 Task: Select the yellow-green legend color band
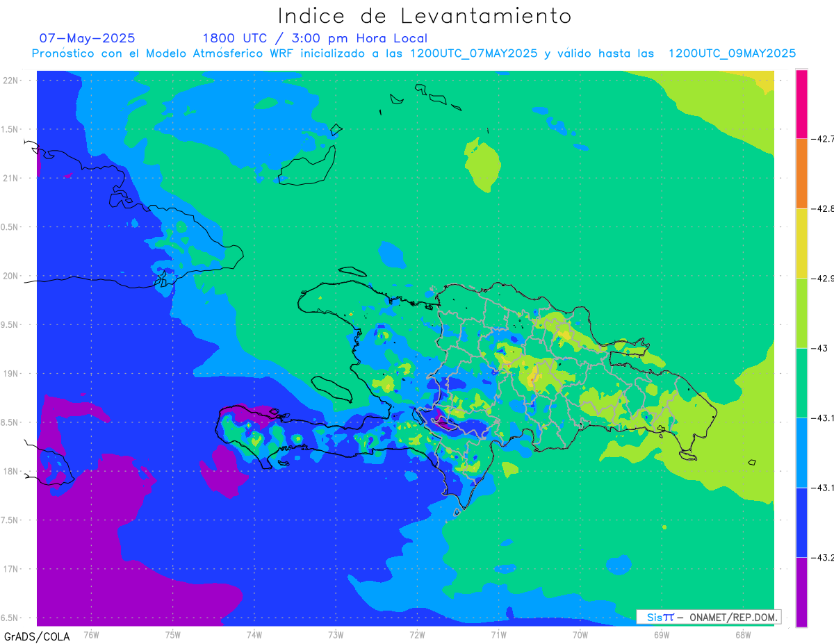(801, 313)
